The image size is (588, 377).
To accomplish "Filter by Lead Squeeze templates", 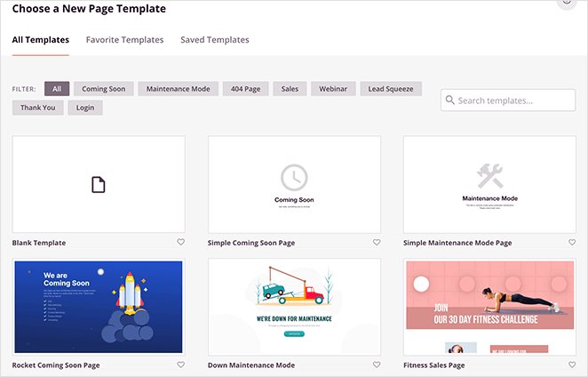I will click(x=392, y=89).
